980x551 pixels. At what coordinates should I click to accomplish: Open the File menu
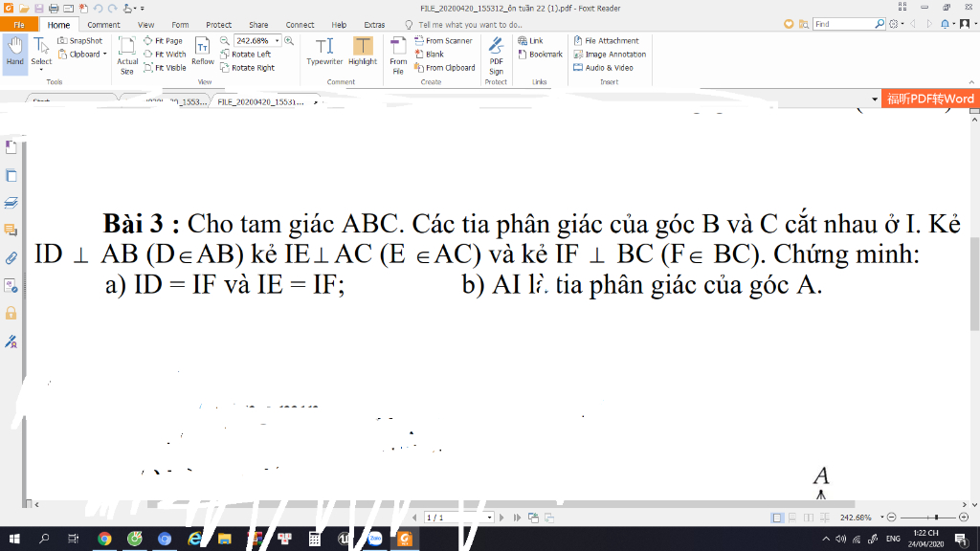(x=19, y=24)
